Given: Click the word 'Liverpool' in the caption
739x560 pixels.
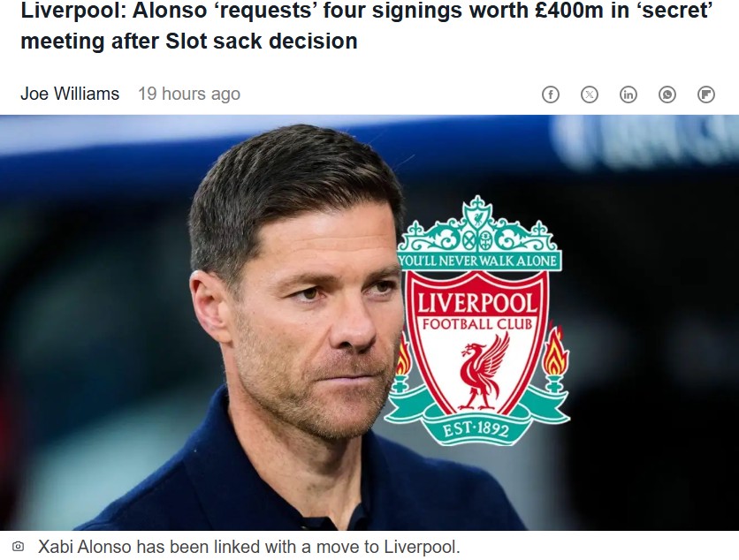Looking at the screenshot, I should point(420,547).
